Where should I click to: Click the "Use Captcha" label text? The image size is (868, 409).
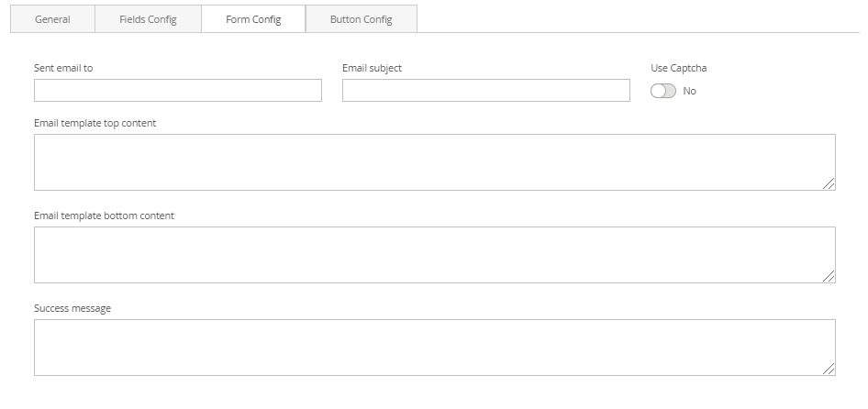point(678,68)
